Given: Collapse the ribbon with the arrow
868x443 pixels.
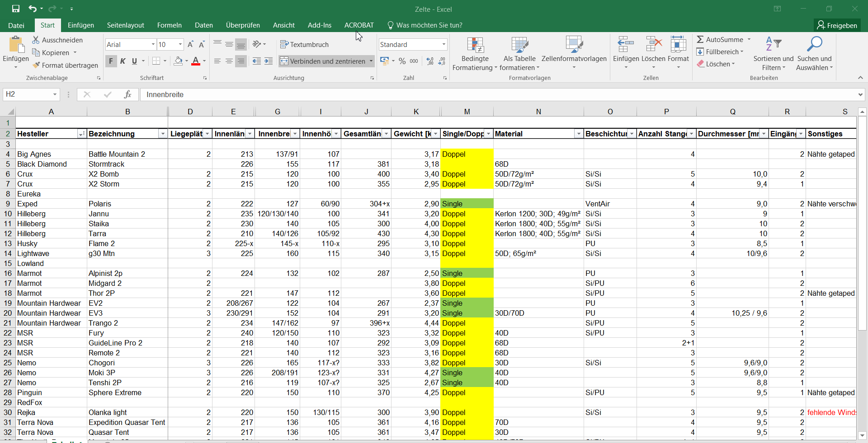Looking at the screenshot, I should coord(860,78).
